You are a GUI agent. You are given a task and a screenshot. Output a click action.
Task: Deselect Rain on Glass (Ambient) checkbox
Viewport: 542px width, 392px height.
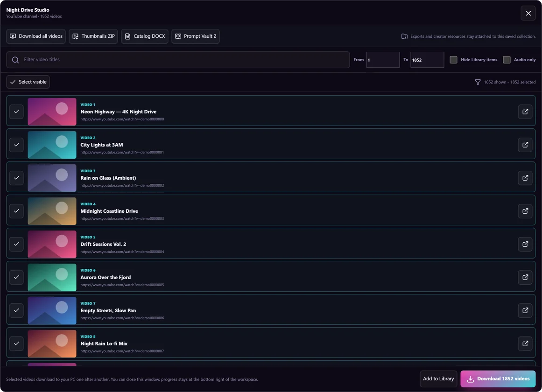(16, 178)
